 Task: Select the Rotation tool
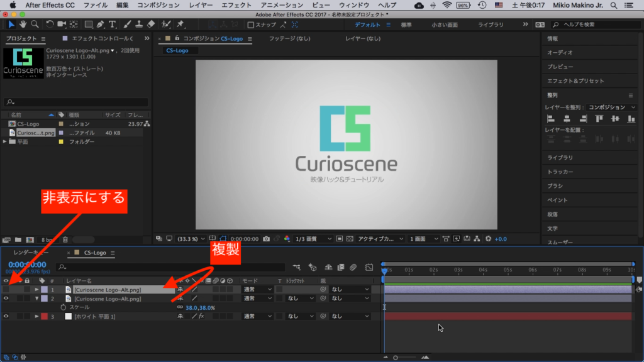(50, 25)
